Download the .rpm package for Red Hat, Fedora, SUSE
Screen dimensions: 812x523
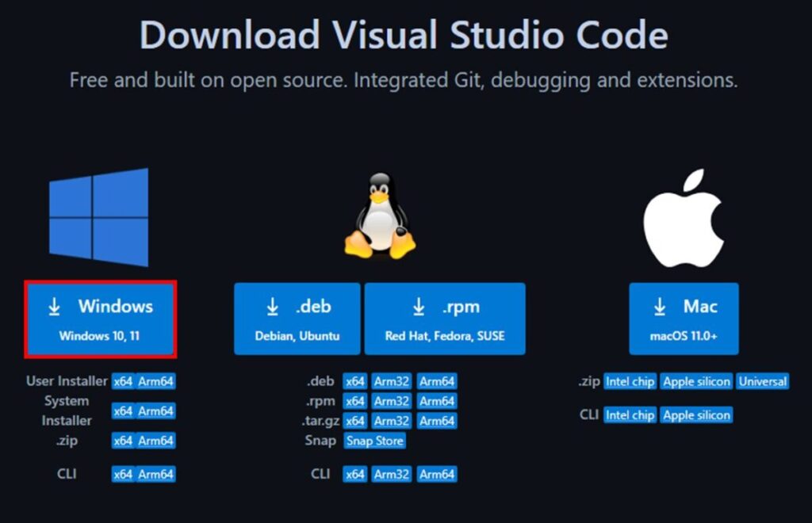coord(445,317)
